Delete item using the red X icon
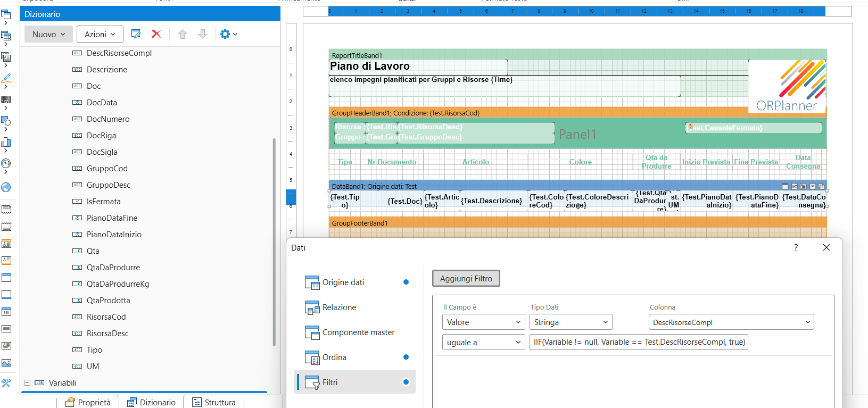Image resolution: width=868 pixels, height=408 pixels. [x=156, y=34]
